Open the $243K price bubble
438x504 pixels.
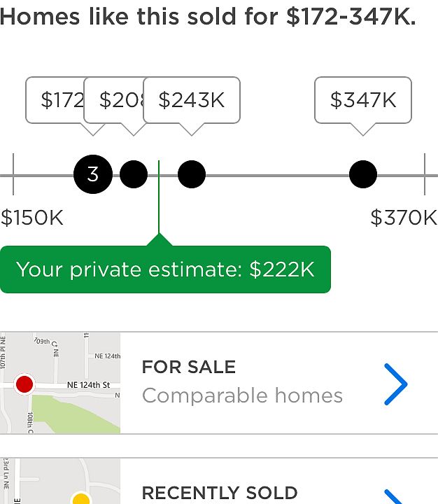coord(191,100)
